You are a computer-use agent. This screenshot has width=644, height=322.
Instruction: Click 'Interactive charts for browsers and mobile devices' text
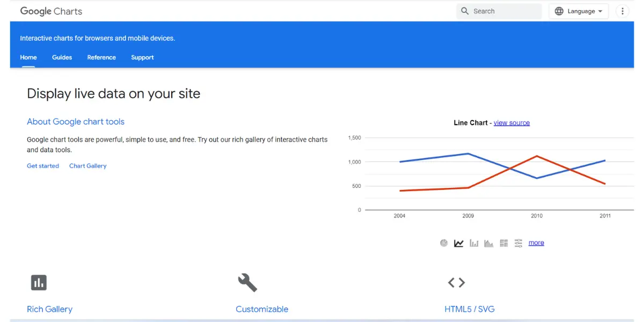coord(98,38)
